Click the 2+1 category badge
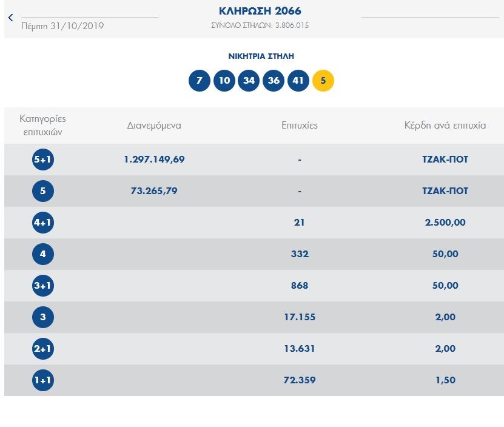This screenshot has width=504, height=427. pyautogui.click(x=43, y=349)
